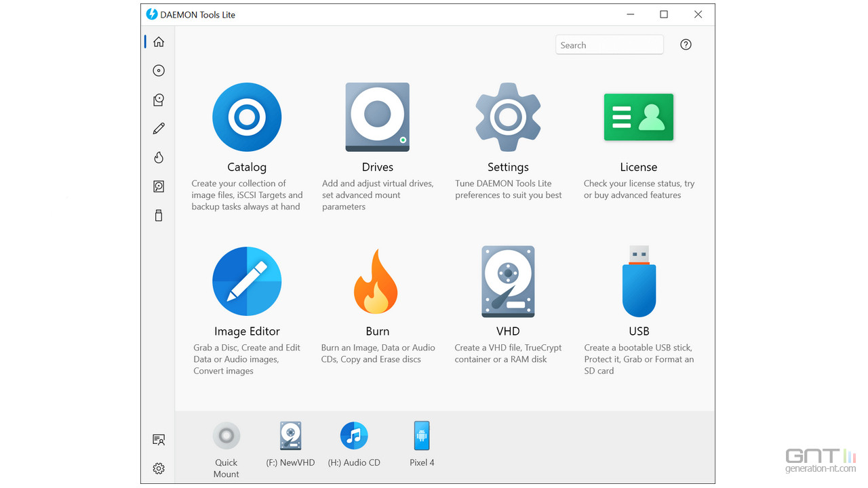The image size is (868, 488).
Task: Click 'Tune DAEMON Tools Lite' description
Action: 508,189
